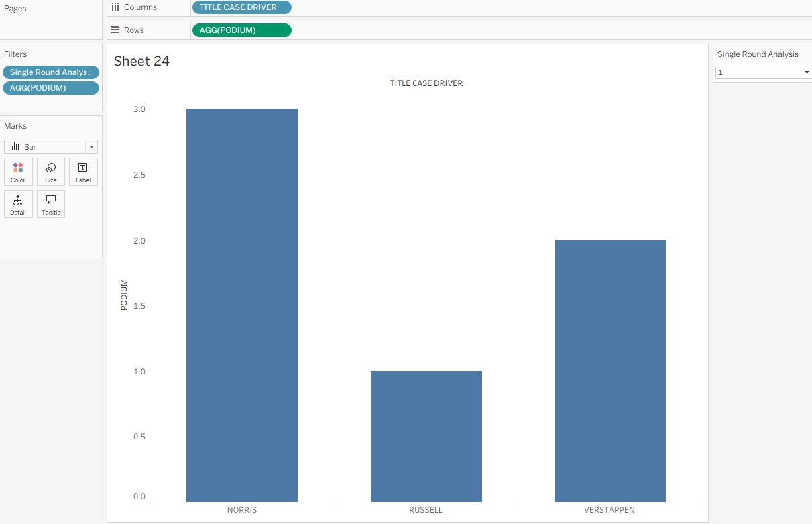Select the AGG(PODIUM) filter pill
The height and width of the screenshot is (524, 812).
(51, 88)
